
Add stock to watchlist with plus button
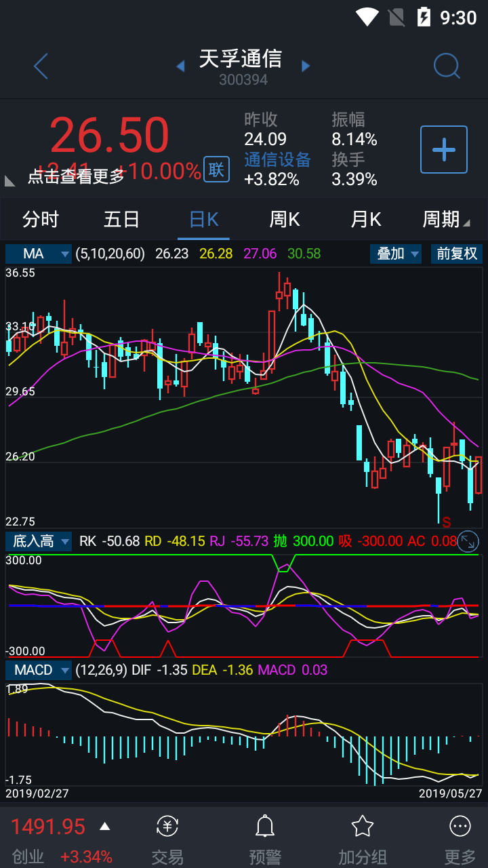point(444,149)
